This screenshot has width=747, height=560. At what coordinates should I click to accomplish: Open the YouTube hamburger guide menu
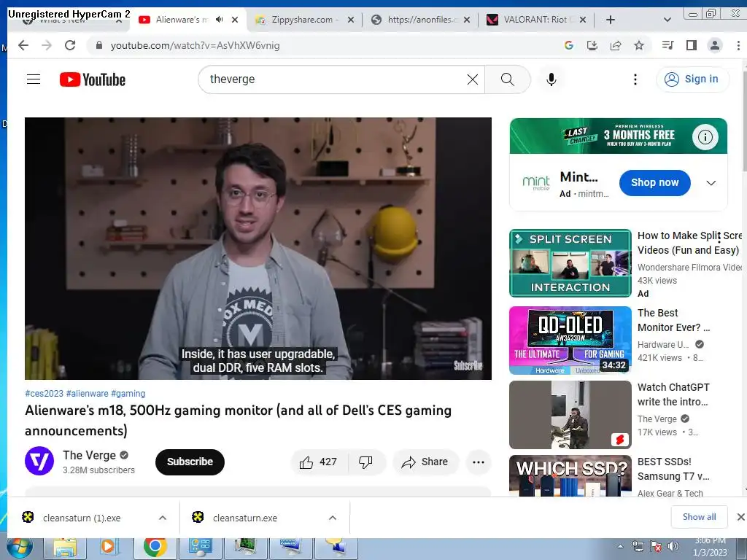click(x=34, y=79)
